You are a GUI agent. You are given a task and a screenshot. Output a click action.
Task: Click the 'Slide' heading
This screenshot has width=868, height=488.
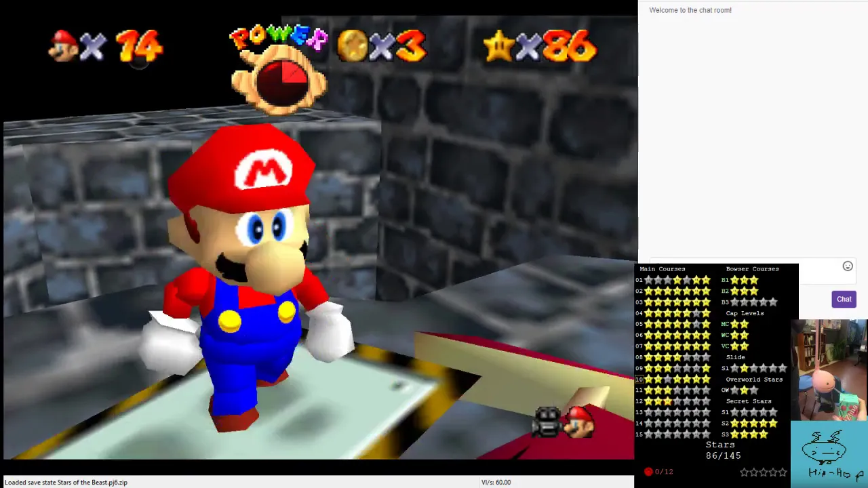click(735, 357)
